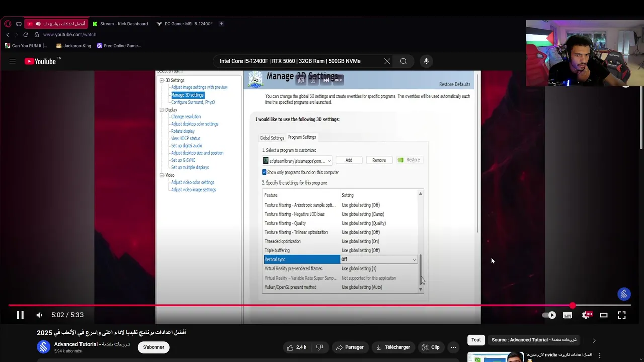Switch to the Program Settings tab

(302, 137)
